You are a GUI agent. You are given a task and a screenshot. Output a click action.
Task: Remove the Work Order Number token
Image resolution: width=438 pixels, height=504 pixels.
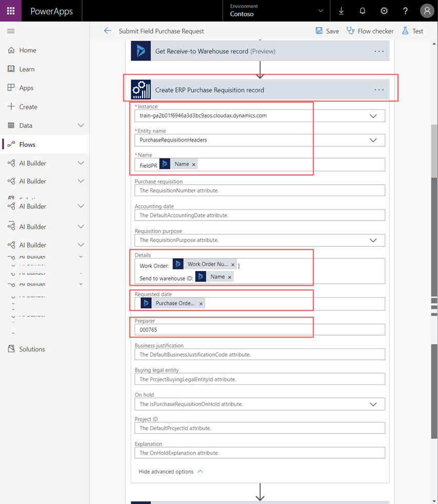tap(233, 264)
